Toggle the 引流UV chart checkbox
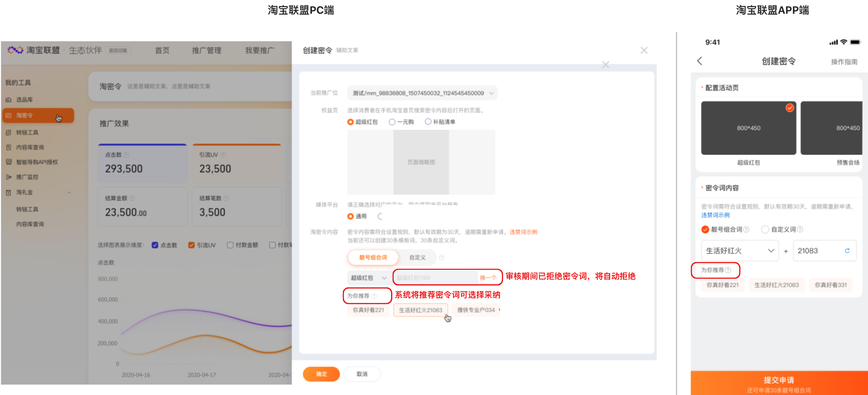Screen dimensions: 868x395 [191, 245]
